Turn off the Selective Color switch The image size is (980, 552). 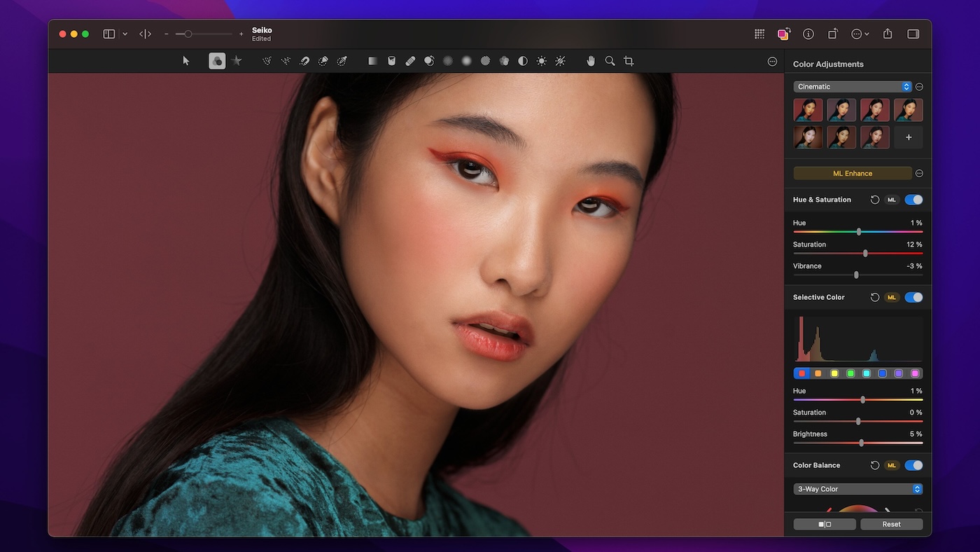(x=913, y=297)
